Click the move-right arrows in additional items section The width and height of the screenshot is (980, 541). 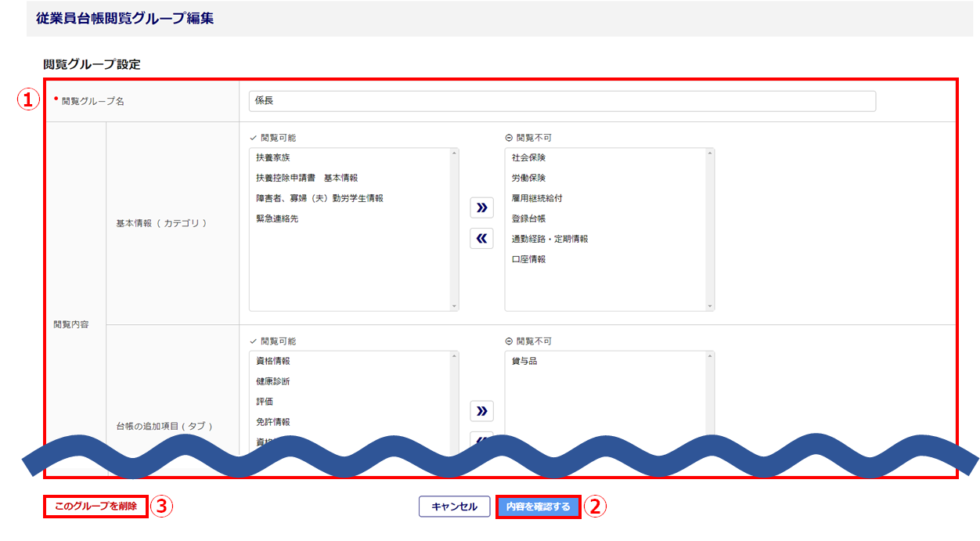481,411
